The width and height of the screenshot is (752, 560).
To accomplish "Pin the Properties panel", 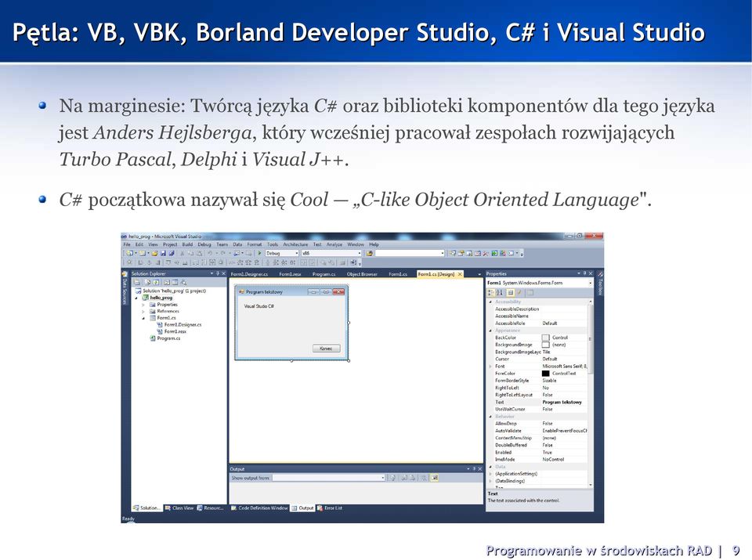I will [x=584, y=273].
